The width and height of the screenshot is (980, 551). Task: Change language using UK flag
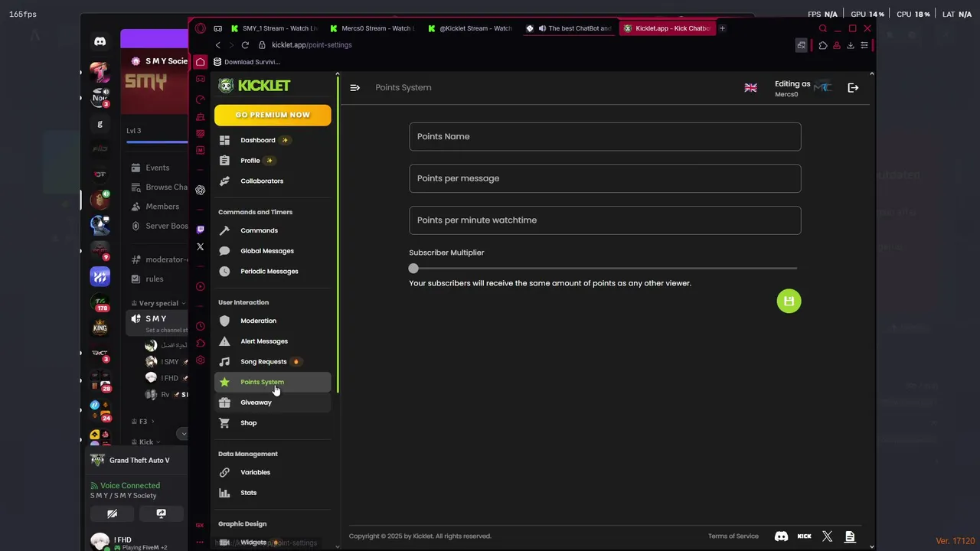750,88
